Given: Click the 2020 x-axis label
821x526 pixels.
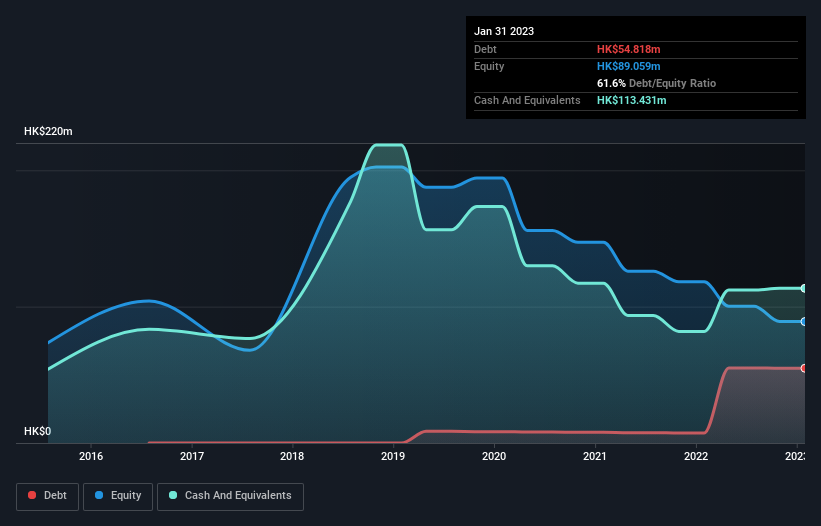Looking at the screenshot, I should point(494,456).
